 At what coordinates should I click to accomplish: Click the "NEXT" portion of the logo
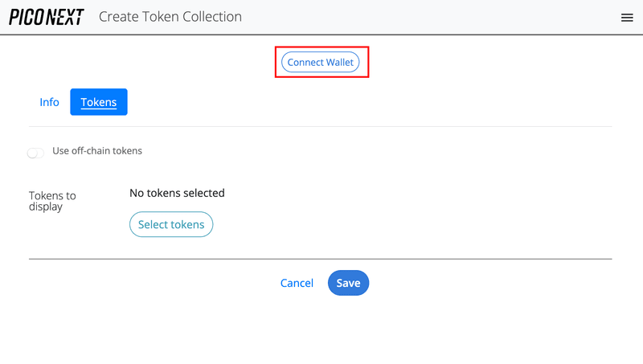[x=64, y=18]
